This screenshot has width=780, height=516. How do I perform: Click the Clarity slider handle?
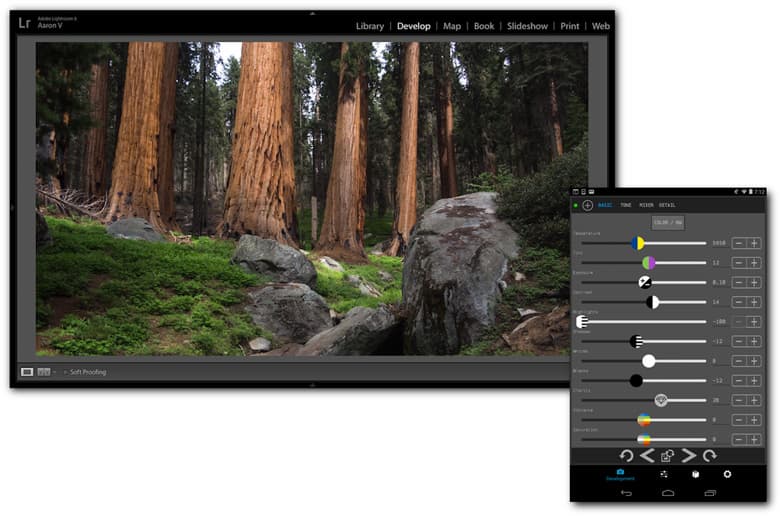tap(661, 400)
